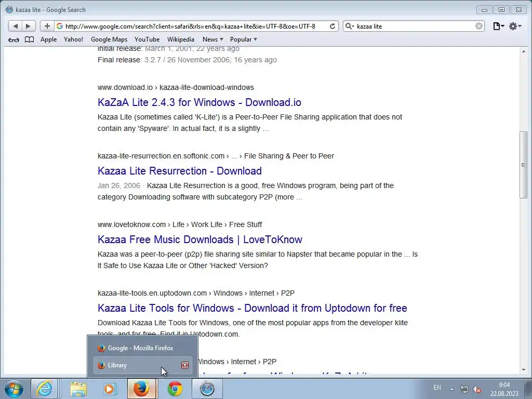Open Kazaa Lite Resurrection - Download result
This screenshot has height=399, width=532.
(x=179, y=170)
